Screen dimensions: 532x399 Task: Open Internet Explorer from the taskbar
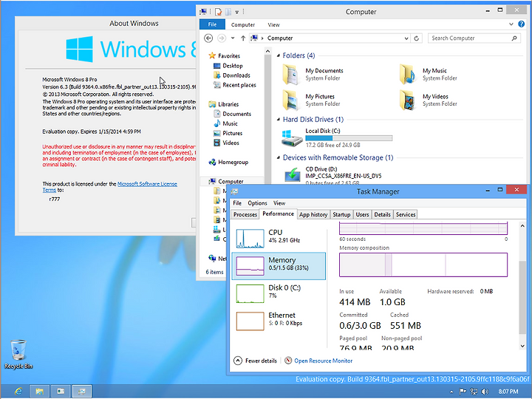(x=18, y=391)
